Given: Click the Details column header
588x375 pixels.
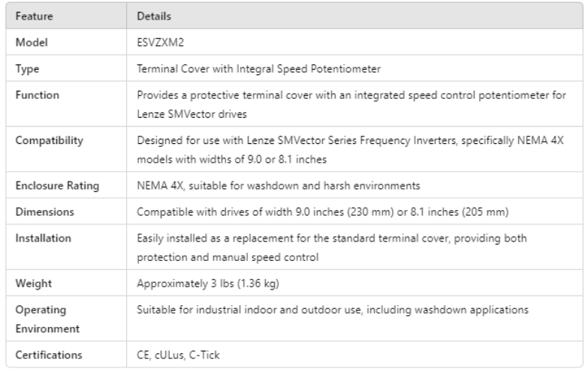Looking at the screenshot, I should pyautogui.click(x=154, y=15).
